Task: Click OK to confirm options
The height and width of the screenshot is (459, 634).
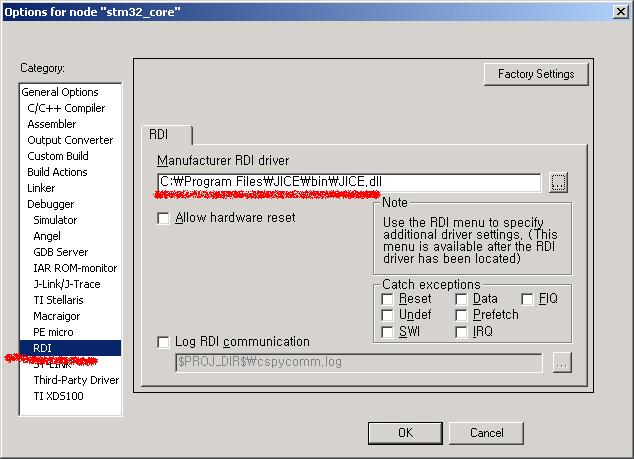Action: [x=405, y=432]
